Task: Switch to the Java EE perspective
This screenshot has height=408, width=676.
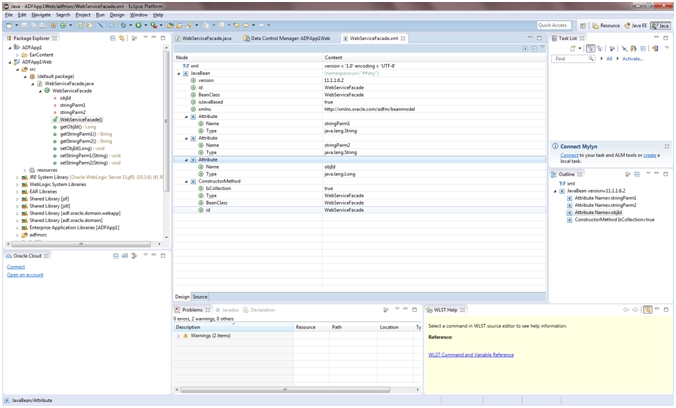Action: tap(636, 25)
